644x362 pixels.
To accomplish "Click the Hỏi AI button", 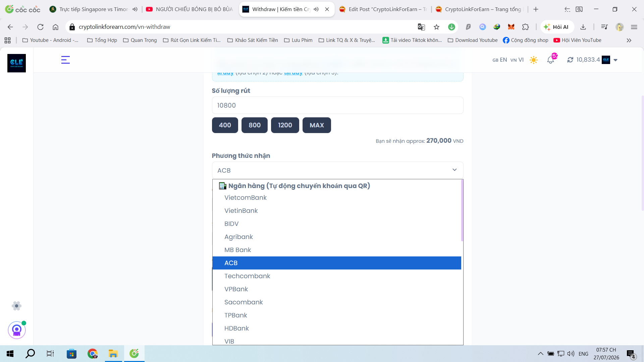I will click(556, 27).
